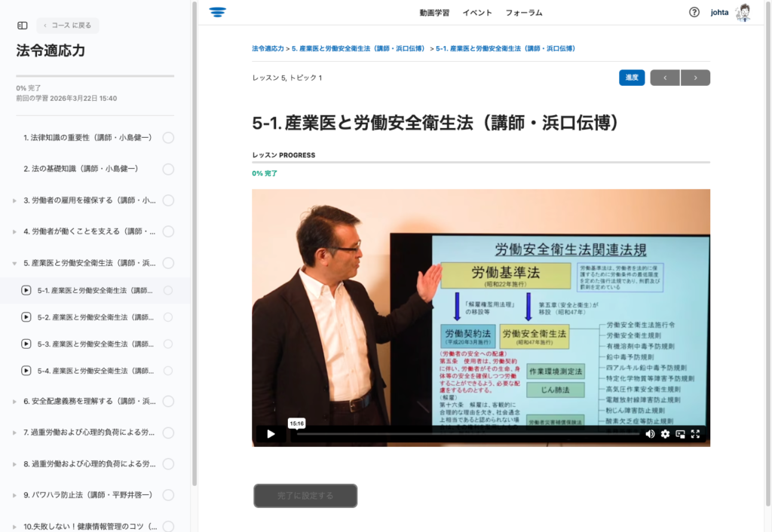Expand lesson 6 安全配慮義務を理解する section
The height and width of the screenshot is (532, 772).
click(14, 402)
